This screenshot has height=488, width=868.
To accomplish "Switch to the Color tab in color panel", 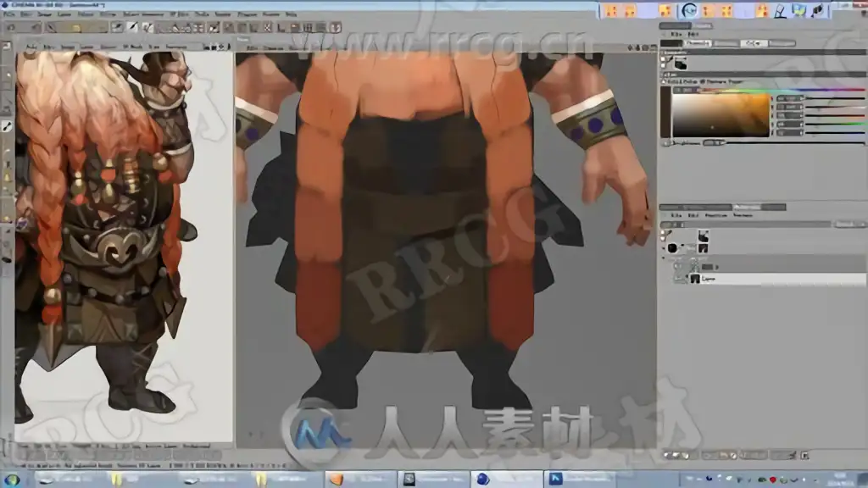I will pos(753,43).
